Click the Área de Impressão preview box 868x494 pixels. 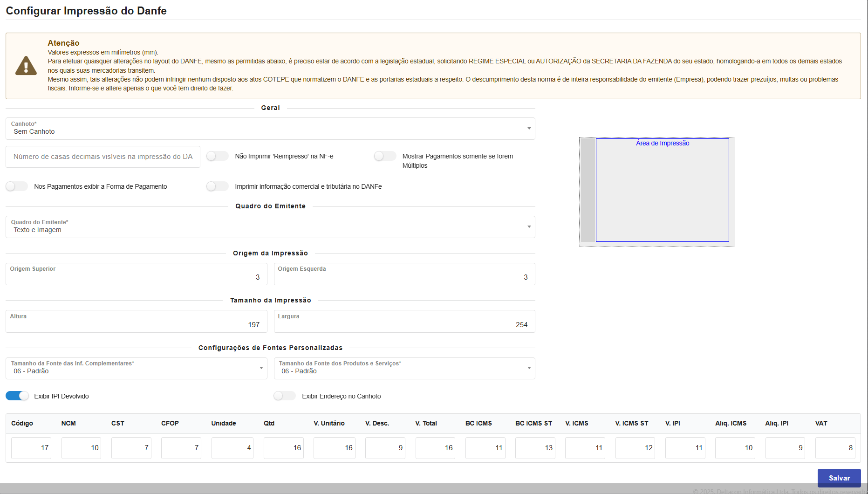click(662, 190)
